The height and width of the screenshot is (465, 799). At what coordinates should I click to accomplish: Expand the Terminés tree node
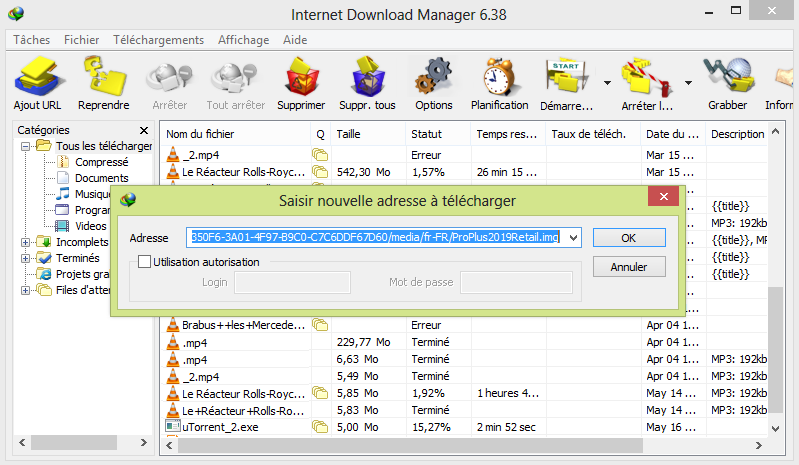click(25, 258)
